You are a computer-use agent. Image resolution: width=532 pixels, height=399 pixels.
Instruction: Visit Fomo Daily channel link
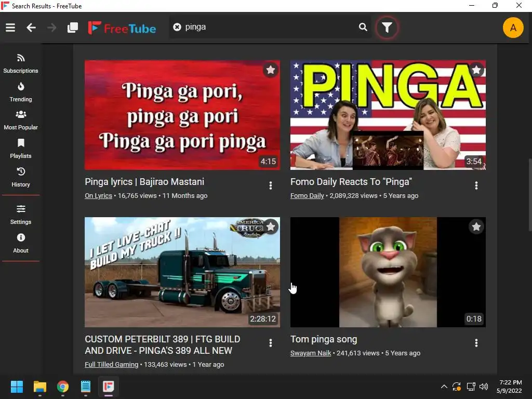coord(307,196)
